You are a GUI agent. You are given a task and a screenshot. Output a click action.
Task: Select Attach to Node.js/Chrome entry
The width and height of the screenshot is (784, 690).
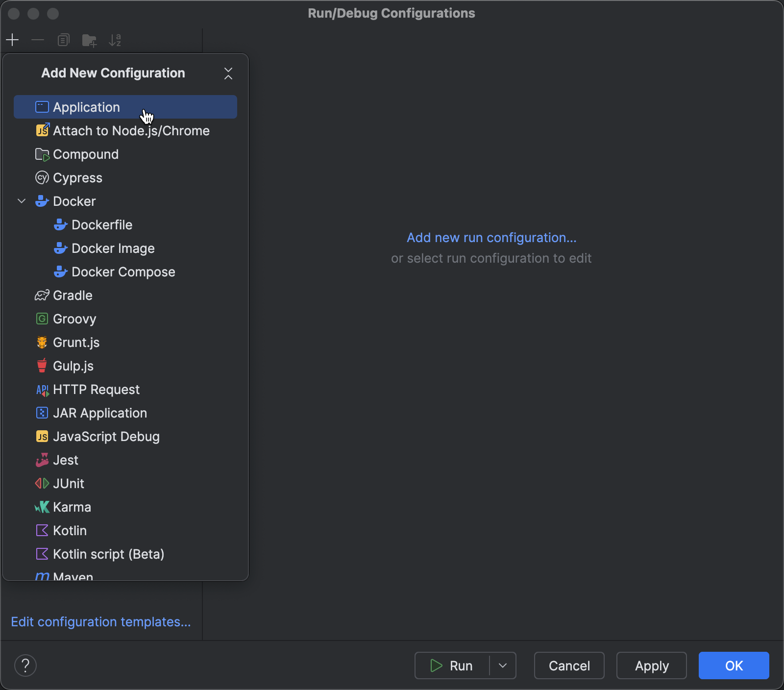click(x=131, y=130)
